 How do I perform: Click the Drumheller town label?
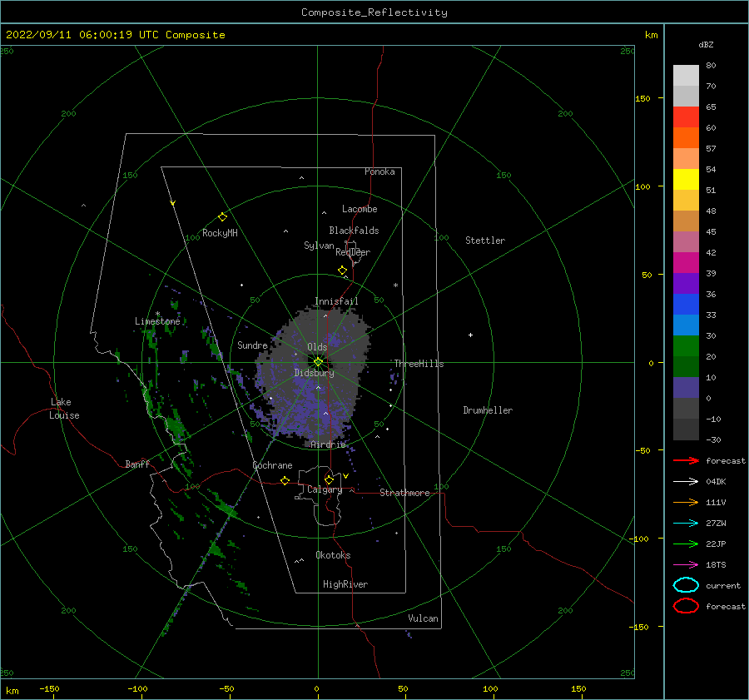click(488, 410)
